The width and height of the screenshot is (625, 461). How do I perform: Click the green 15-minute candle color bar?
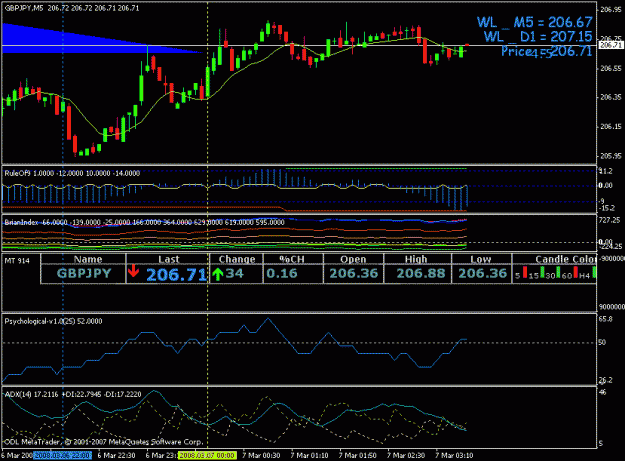542,273
